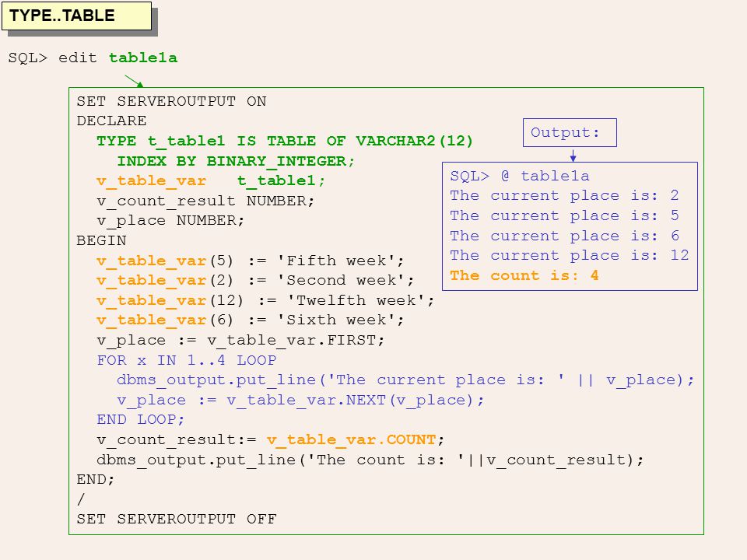Click the 'SQL> @ table1a' output line
Image resolution: width=747 pixels, height=560 pixels.
(x=520, y=177)
